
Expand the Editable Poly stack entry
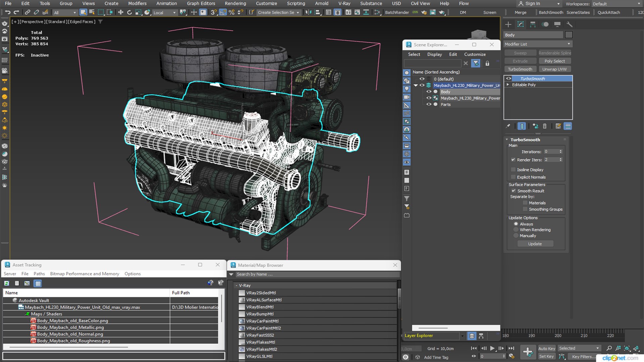click(x=508, y=84)
